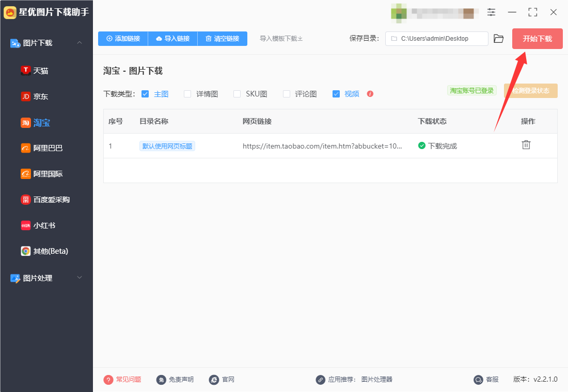
Task: Open the 官网 link
Action: pos(228,379)
